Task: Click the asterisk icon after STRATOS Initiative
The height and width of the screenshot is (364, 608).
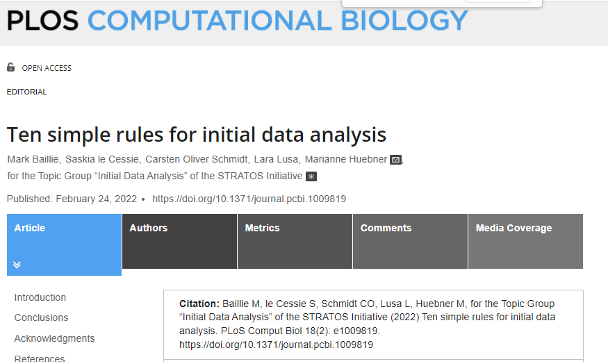Action: point(311,176)
